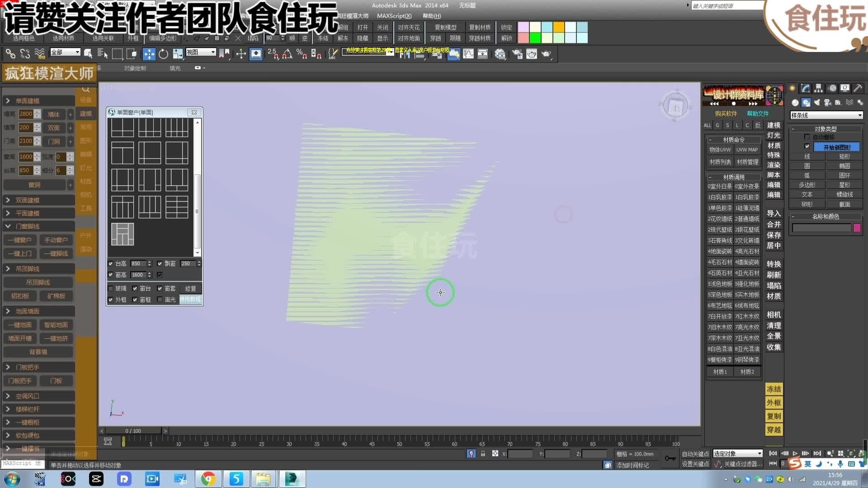Open the 帮助(H) menu

(x=432, y=16)
